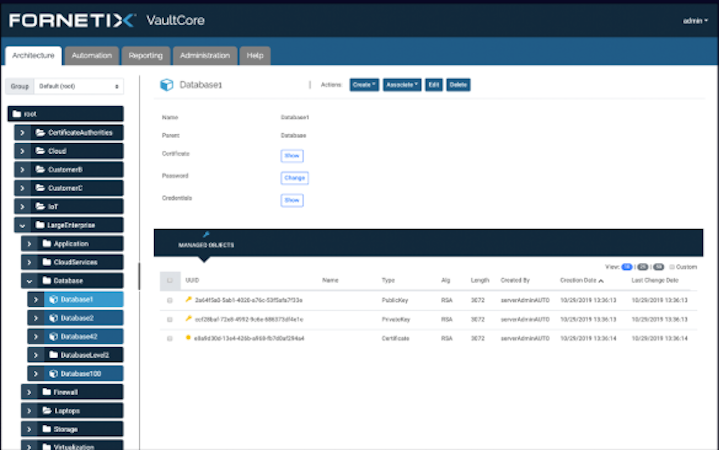The width and height of the screenshot is (719, 450).
Task: Click the Cloud folder icon
Action: click(x=40, y=151)
